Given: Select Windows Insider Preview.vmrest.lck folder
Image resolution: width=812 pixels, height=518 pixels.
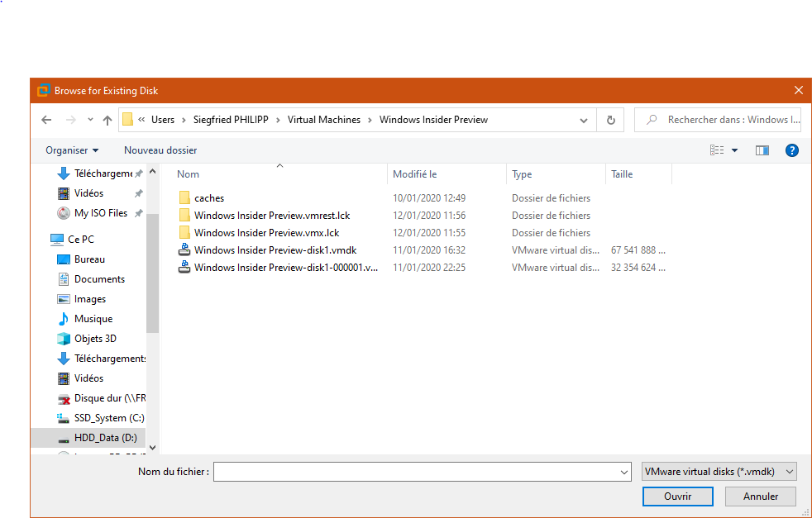Looking at the screenshot, I should tap(272, 216).
